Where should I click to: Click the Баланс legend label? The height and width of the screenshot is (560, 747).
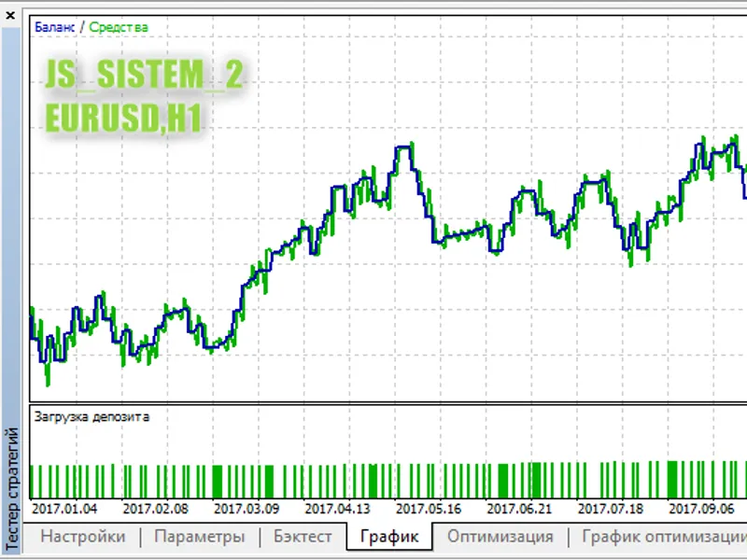54,27
